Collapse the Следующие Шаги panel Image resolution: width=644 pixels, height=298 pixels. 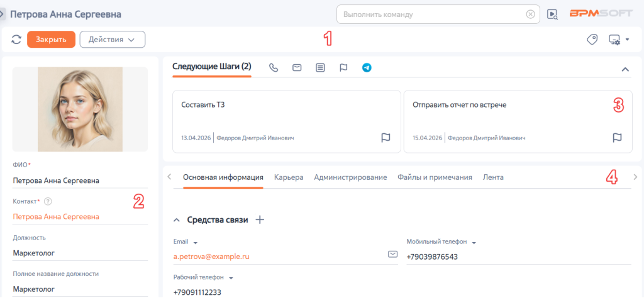click(x=625, y=69)
